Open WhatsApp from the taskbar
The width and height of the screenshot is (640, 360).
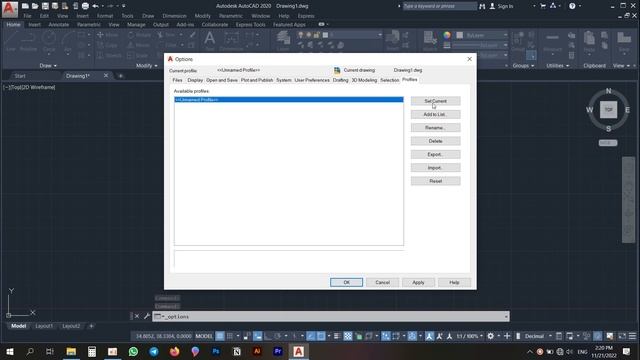pyautogui.click(x=133, y=351)
